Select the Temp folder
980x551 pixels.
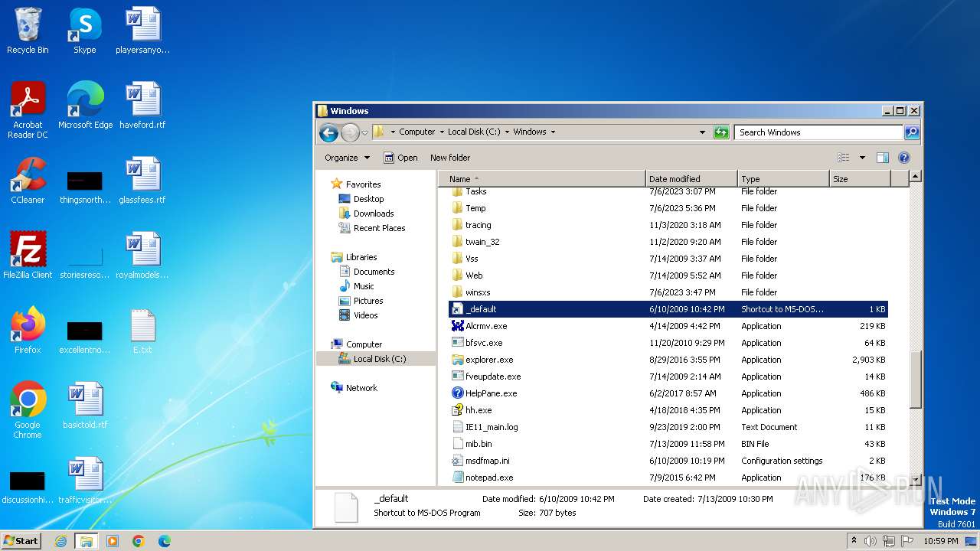coord(475,208)
